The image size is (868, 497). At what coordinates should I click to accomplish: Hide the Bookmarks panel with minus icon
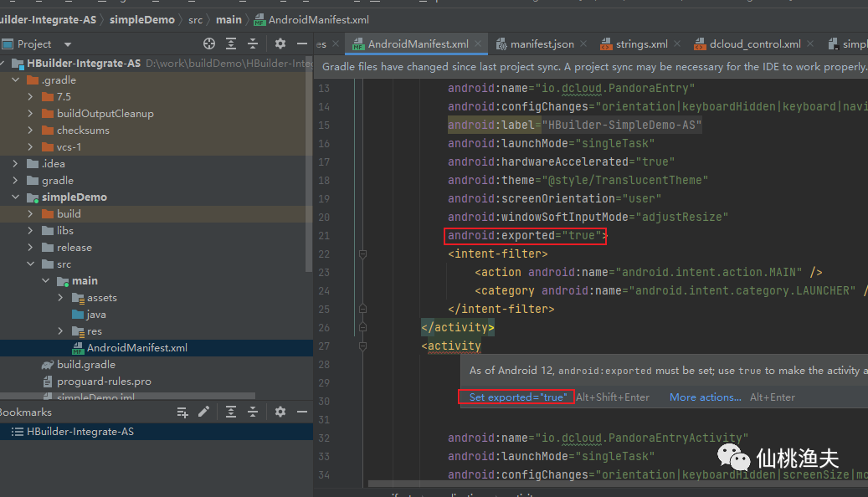click(x=301, y=412)
